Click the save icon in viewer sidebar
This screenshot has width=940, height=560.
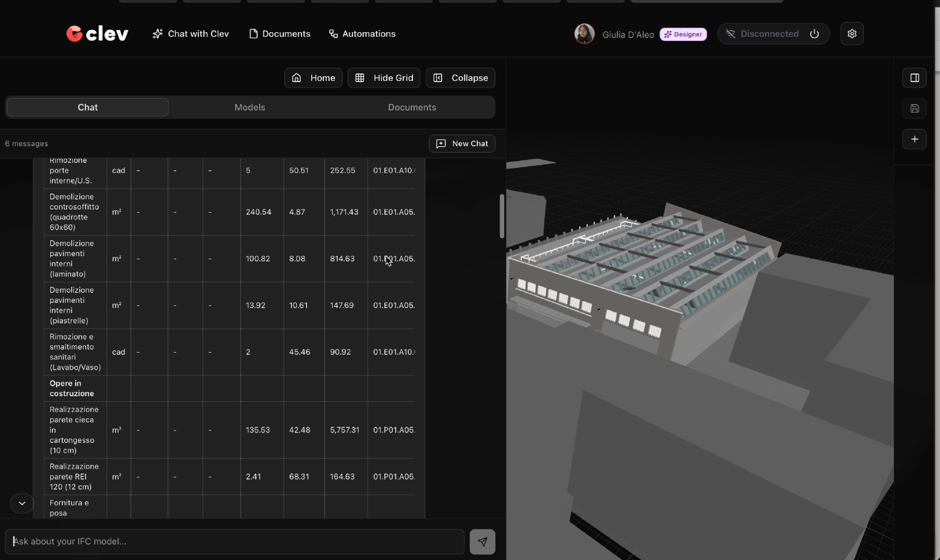click(x=914, y=108)
